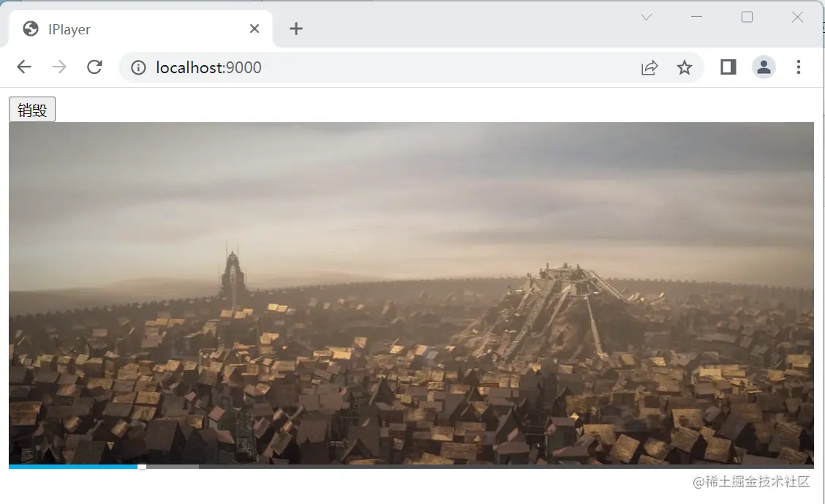Screen dimensions: 825x504
Task: Click the browser forward arrow
Action: coord(59,67)
